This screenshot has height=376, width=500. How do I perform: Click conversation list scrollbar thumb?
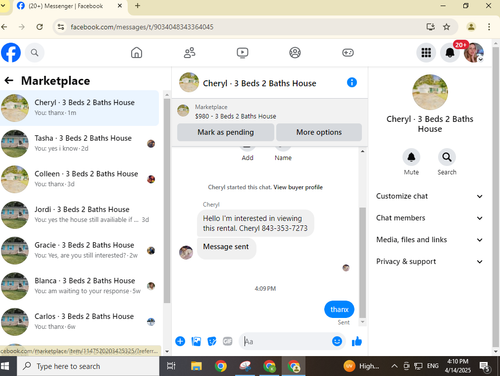pyautogui.click(x=167, y=201)
